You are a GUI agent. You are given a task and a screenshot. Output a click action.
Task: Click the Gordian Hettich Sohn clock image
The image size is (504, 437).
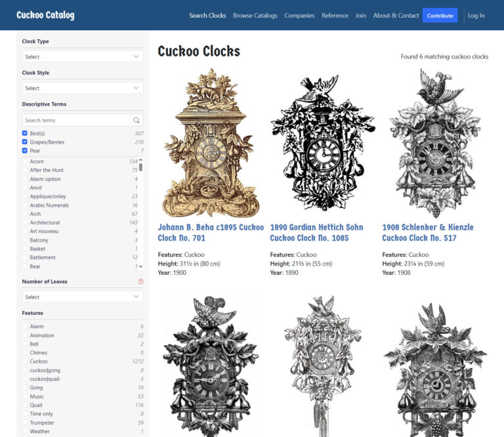click(x=323, y=142)
